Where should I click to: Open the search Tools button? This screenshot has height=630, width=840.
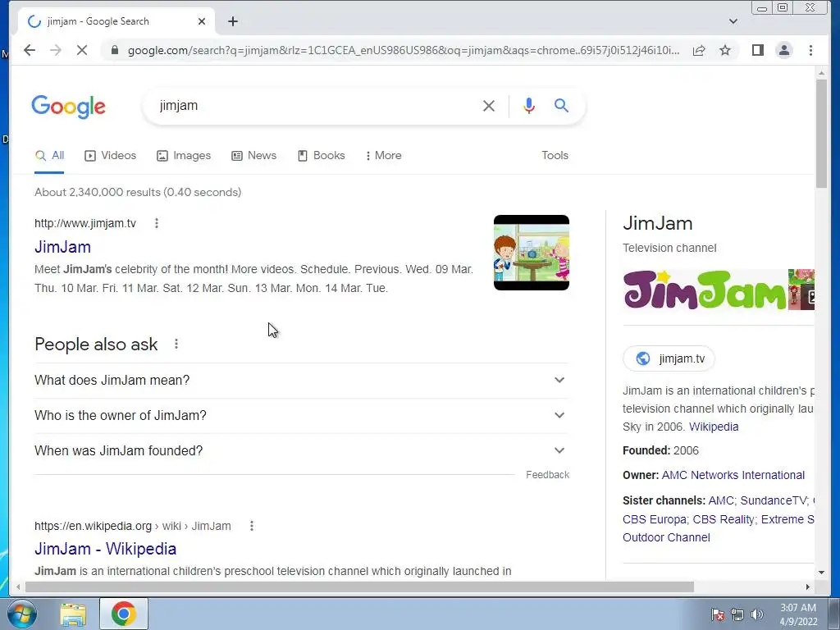pyautogui.click(x=555, y=155)
